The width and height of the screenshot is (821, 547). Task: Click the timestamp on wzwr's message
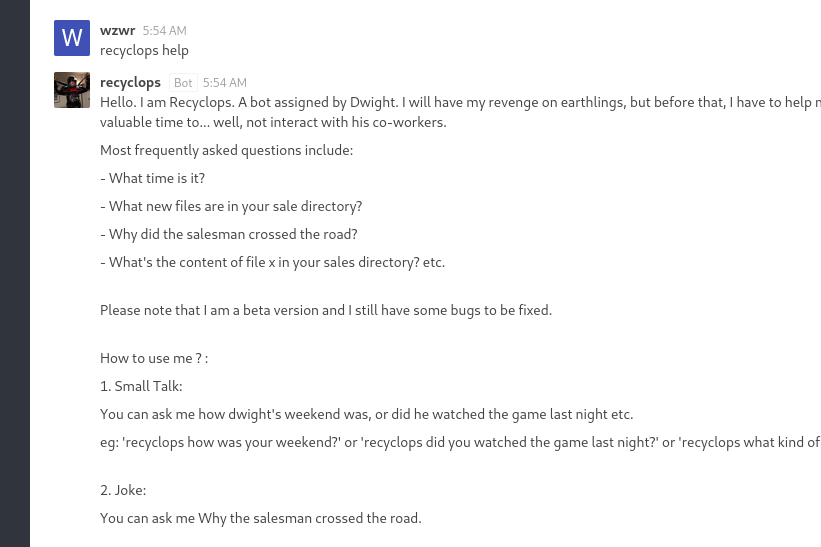pos(164,31)
